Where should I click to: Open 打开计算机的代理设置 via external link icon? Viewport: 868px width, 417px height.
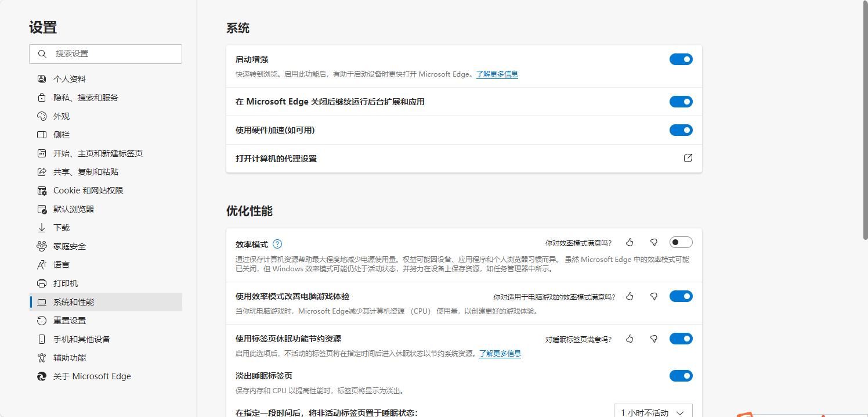(x=688, y=158)
